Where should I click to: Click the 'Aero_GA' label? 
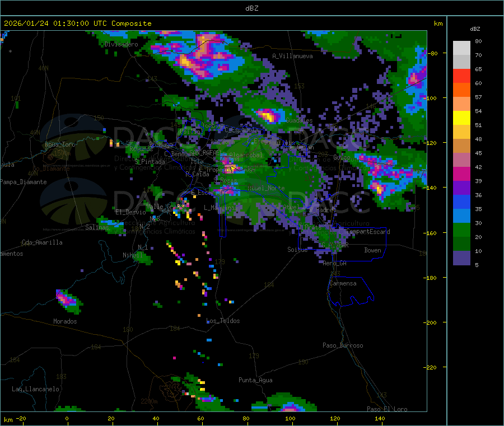point(334,263)
